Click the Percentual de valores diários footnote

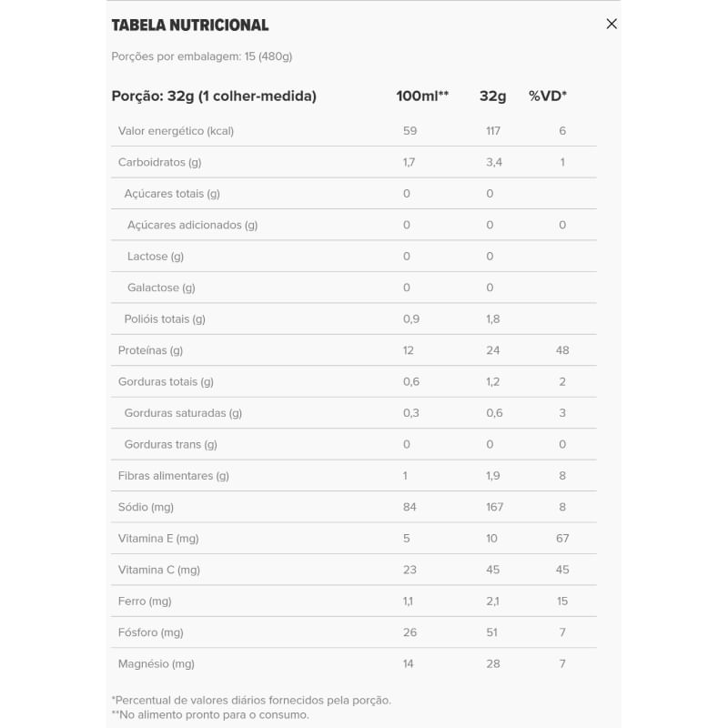pos(251,700)
